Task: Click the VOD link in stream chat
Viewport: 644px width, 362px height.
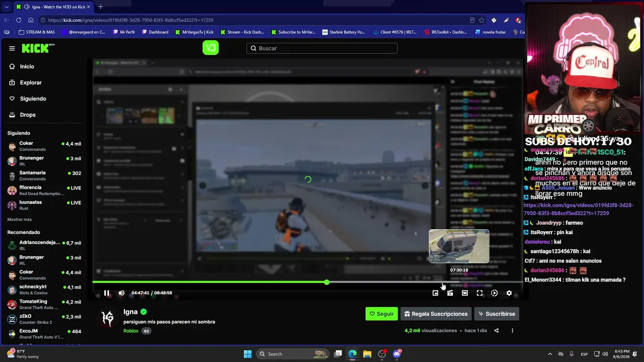Action: coord(579,209)
